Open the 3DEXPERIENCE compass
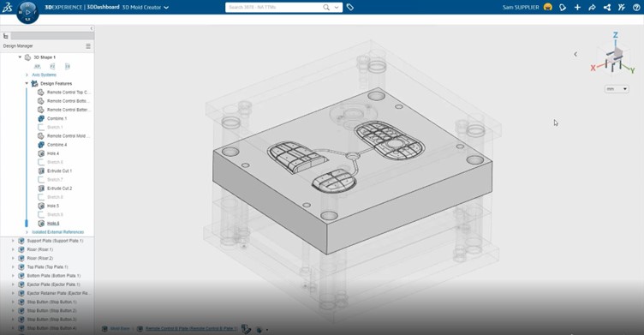Image resolution: width=644 pixels, height=335 pixels. point(27,12)
